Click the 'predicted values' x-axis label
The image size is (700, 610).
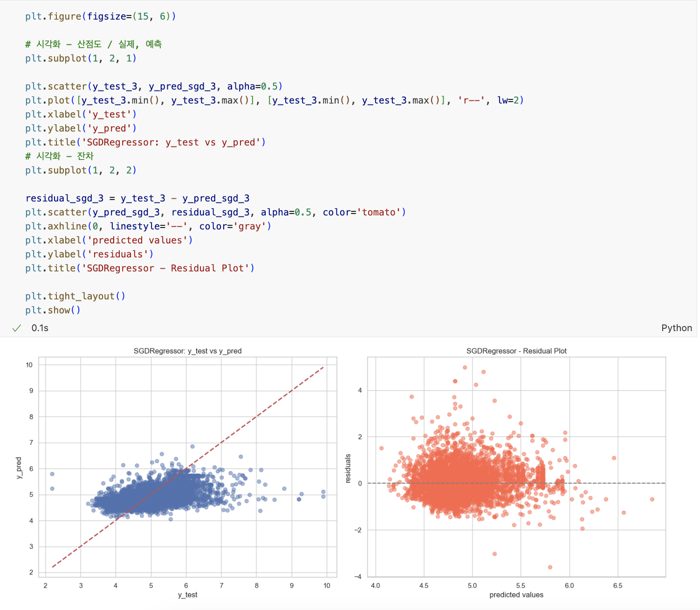point(516,595)
